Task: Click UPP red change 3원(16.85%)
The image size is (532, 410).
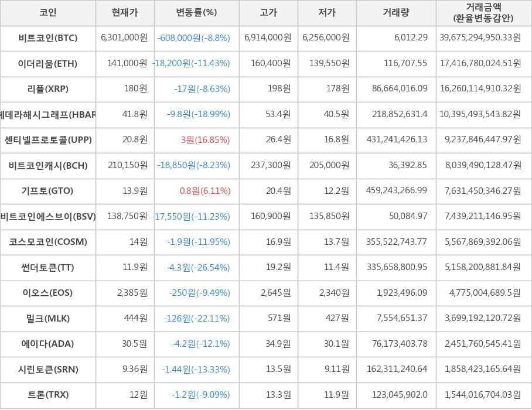Action: click(205, 140)
